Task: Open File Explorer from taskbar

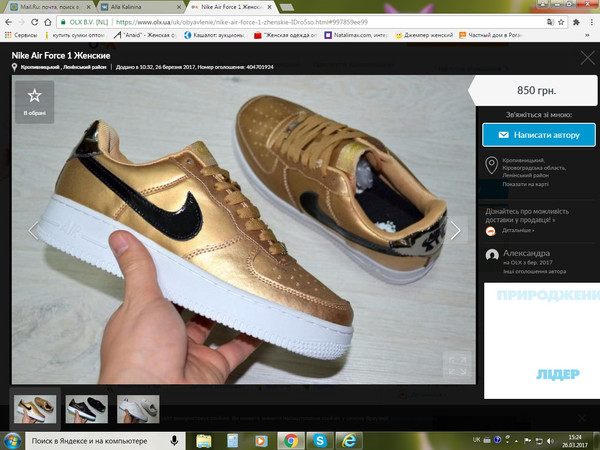Action: [204, 441]
